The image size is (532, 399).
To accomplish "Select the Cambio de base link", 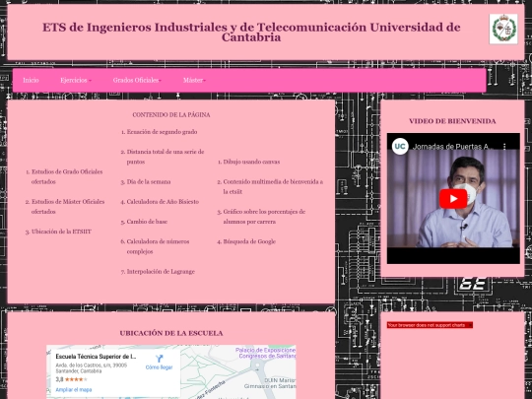I will click(147, 222).
